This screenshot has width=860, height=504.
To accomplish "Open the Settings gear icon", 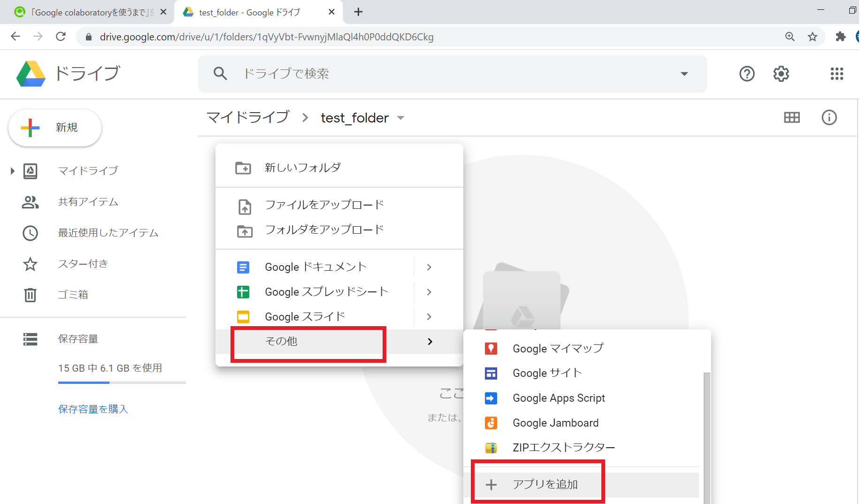I will (x=781, y=74).
